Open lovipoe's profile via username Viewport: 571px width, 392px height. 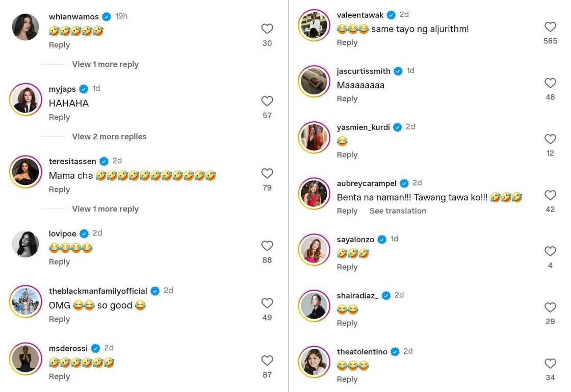pyautogui.click(x=62, y=234)
